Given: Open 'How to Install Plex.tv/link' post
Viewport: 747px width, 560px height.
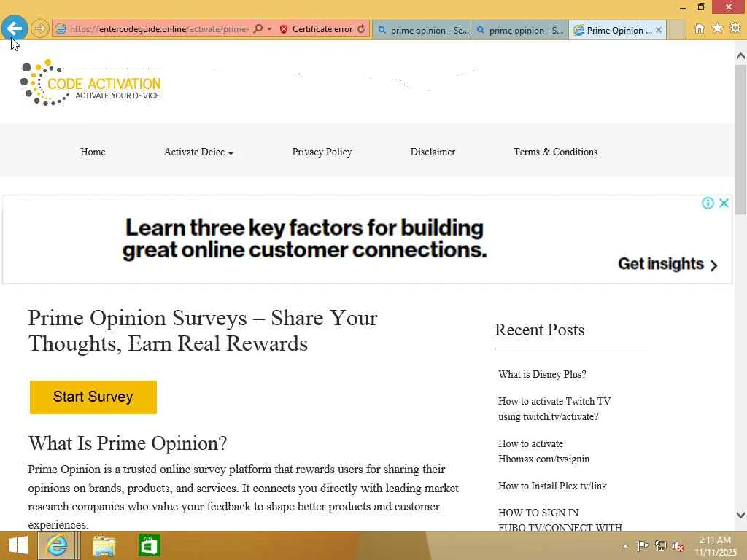Looking at the screenshot, I should 553,486.
